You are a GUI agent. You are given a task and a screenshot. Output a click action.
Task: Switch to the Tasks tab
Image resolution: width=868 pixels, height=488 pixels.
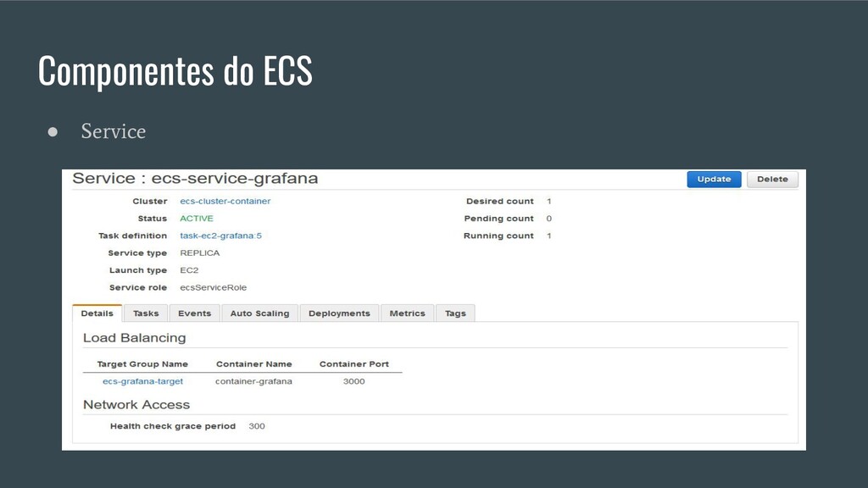point(146,313)
